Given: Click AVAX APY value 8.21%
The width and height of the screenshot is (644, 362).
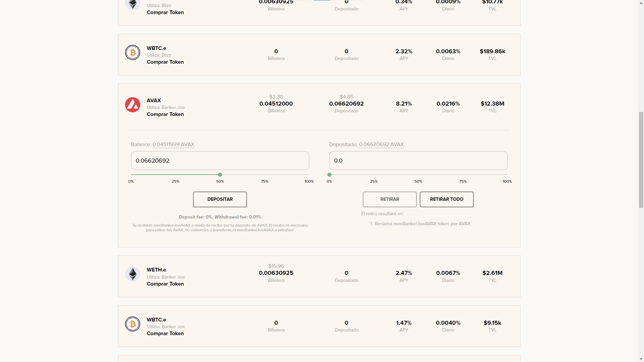Looking at the screenshot, I should [x=404, y=104].
